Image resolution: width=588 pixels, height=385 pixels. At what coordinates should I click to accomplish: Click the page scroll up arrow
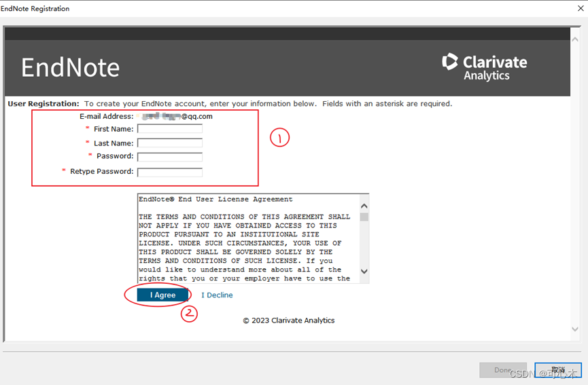click(x=575, y=39)
